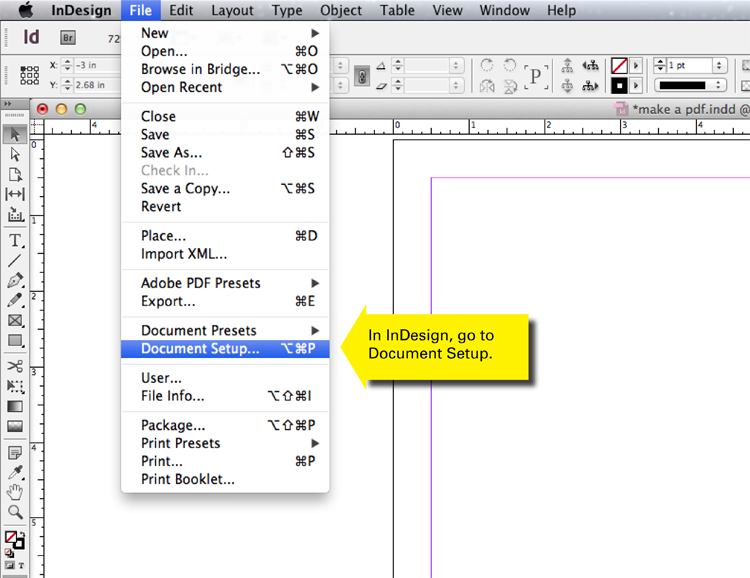Viewport: 750px width, 578px height.
Task: Click the stroke color swatch in control bar
Action: (x=619, y=66)
